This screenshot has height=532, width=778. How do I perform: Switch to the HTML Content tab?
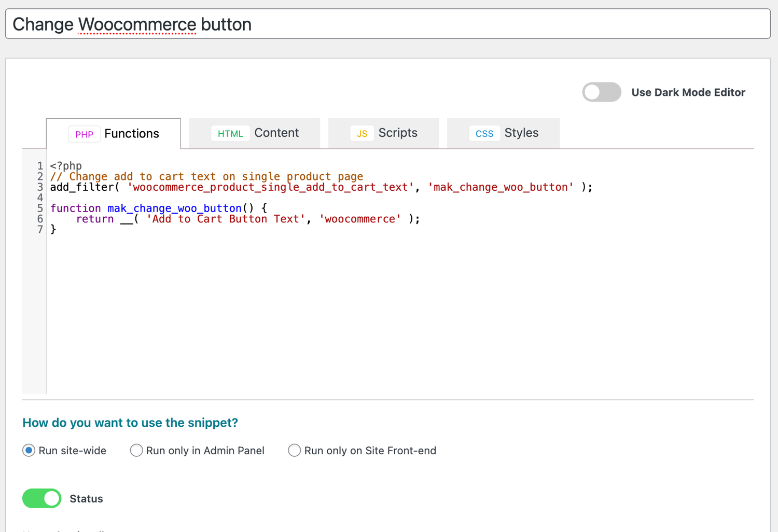click(x=255, y=133)
